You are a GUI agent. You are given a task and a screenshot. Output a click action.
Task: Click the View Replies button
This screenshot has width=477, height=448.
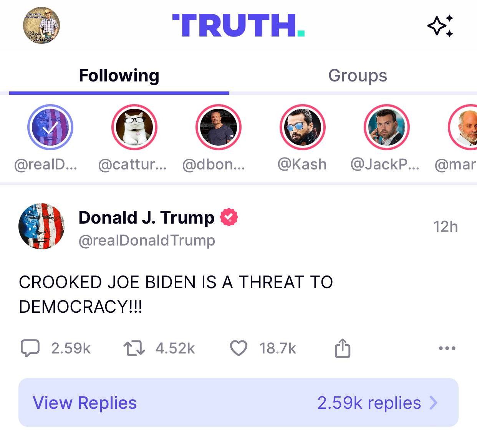click(x=238, y=402)
